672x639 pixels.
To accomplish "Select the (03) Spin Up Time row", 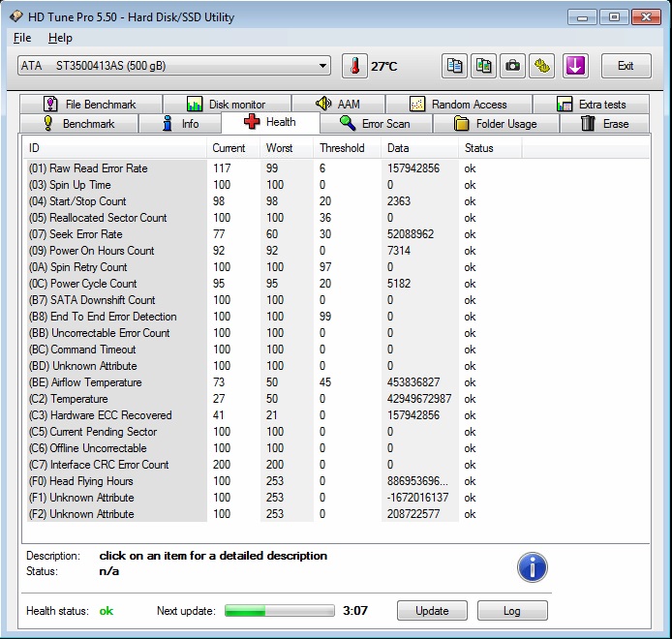I will pyautogui.click(x=274, y=185).
